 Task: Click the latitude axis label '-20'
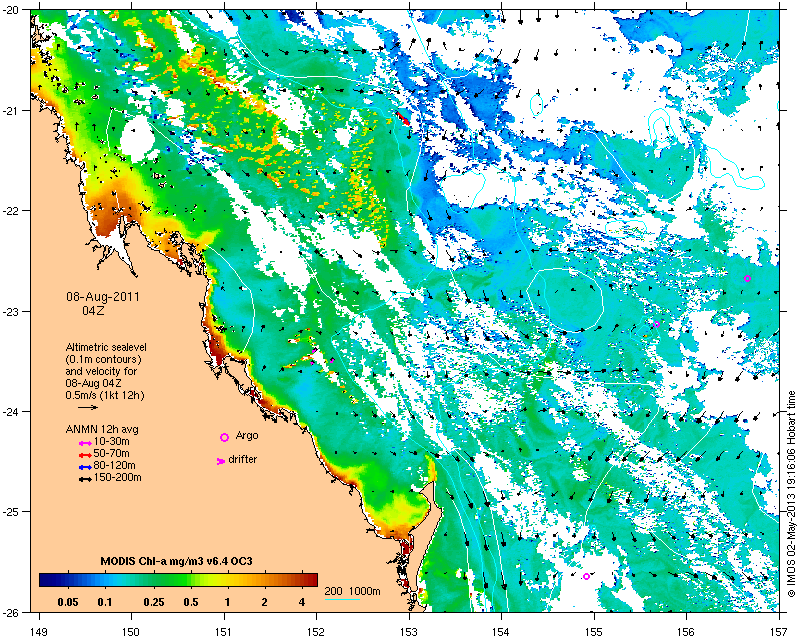(9, 10)
